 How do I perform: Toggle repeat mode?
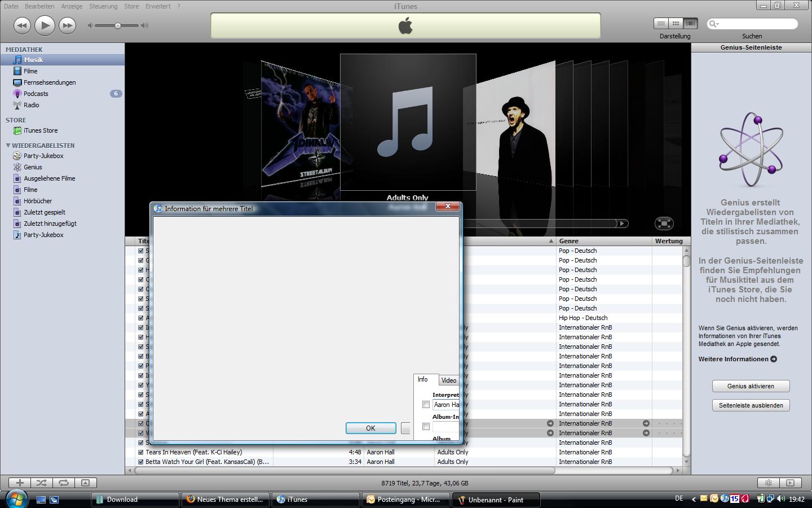64,483
